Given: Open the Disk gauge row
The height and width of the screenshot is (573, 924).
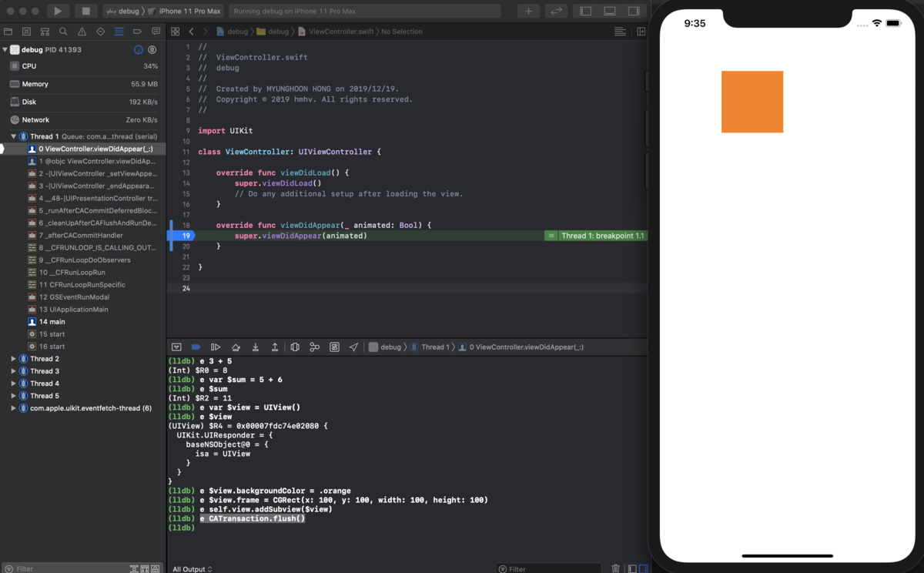Looking at the screenshot, I should (83, 102).
